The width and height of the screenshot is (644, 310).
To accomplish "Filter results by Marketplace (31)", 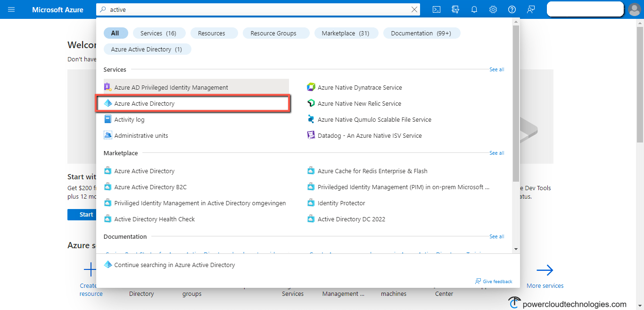I will (346, 33).
